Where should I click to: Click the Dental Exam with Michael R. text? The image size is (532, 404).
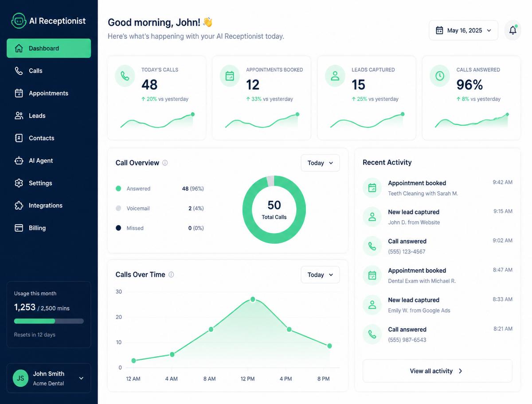(422, 281)
